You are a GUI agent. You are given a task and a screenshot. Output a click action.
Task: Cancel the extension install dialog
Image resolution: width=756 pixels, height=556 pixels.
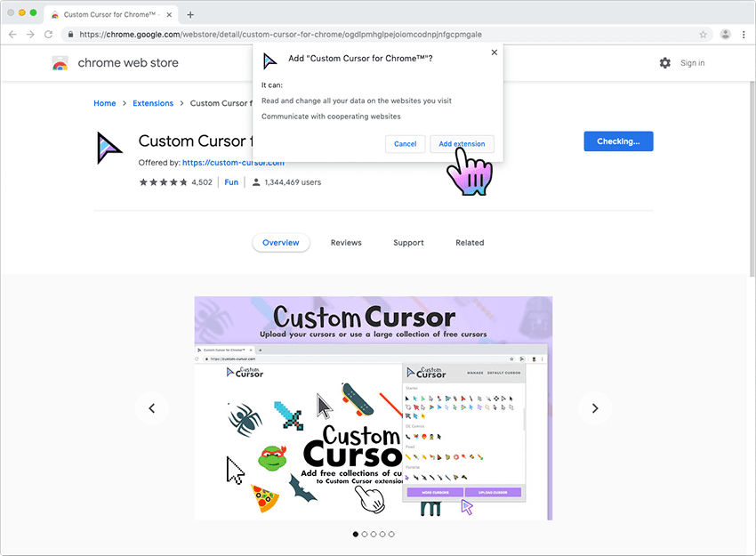coord(405,143)
